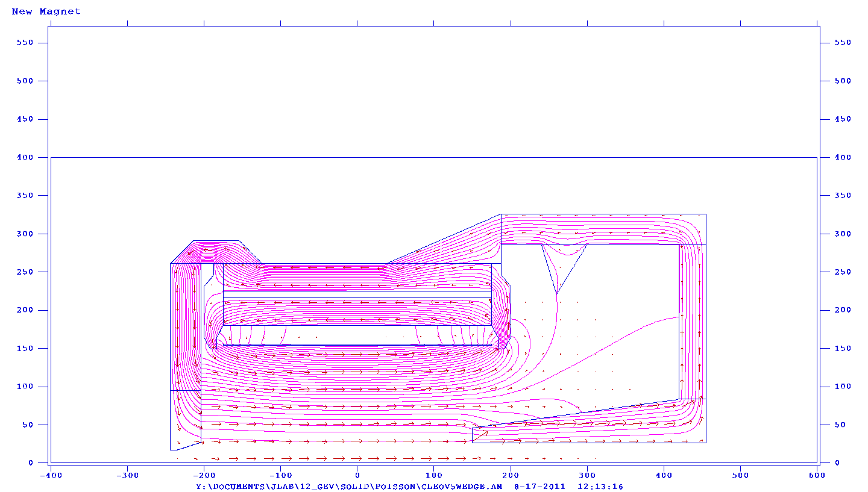Click the "New Magnet" plot title
The height and width of the screenshot is (492, 868).
[x=46, y=11]
